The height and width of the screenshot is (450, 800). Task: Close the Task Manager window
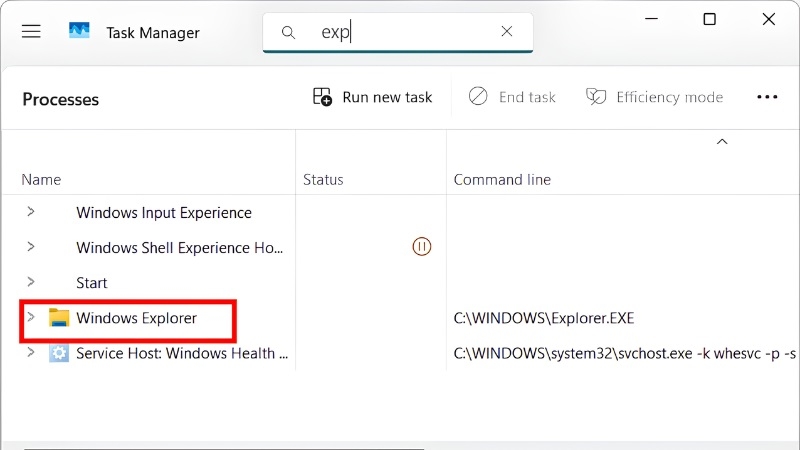768,19
